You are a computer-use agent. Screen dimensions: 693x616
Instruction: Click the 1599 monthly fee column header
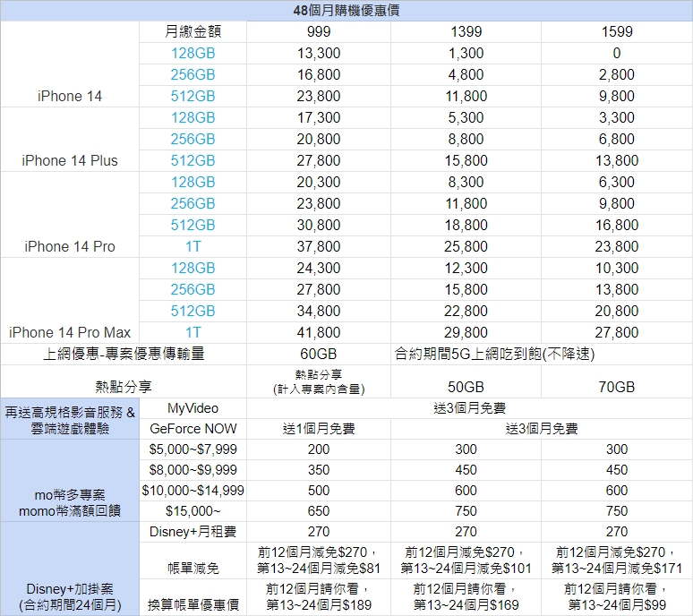coord(617,31)
